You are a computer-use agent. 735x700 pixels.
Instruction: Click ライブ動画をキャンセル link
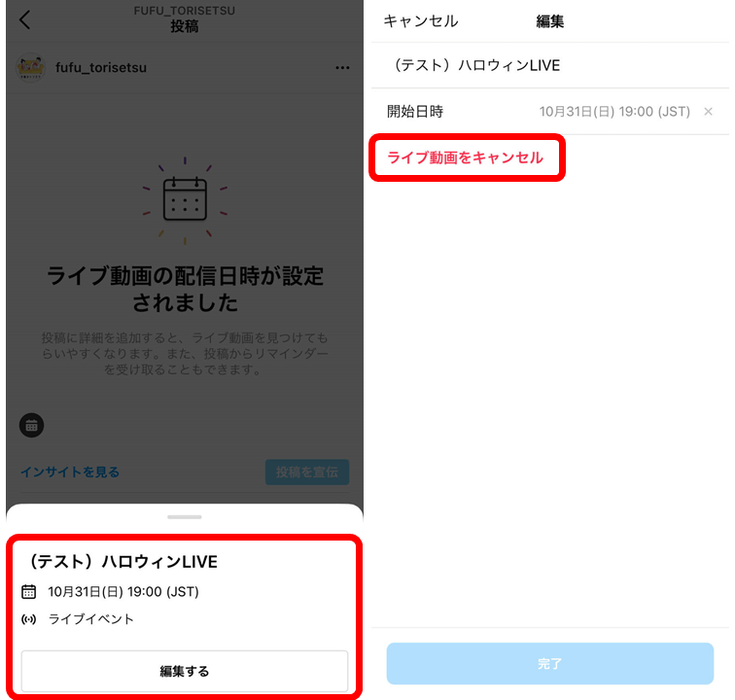coord(465,157)
